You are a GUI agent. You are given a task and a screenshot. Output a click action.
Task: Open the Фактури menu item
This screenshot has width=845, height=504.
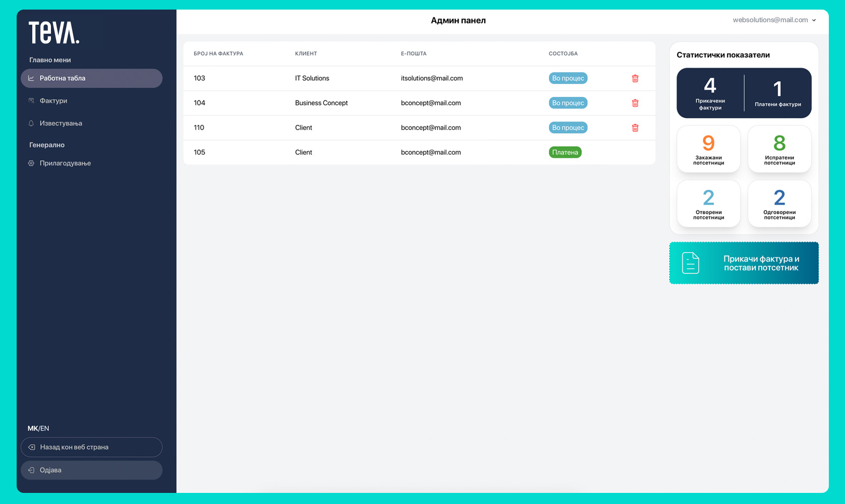tap(53, 101)
